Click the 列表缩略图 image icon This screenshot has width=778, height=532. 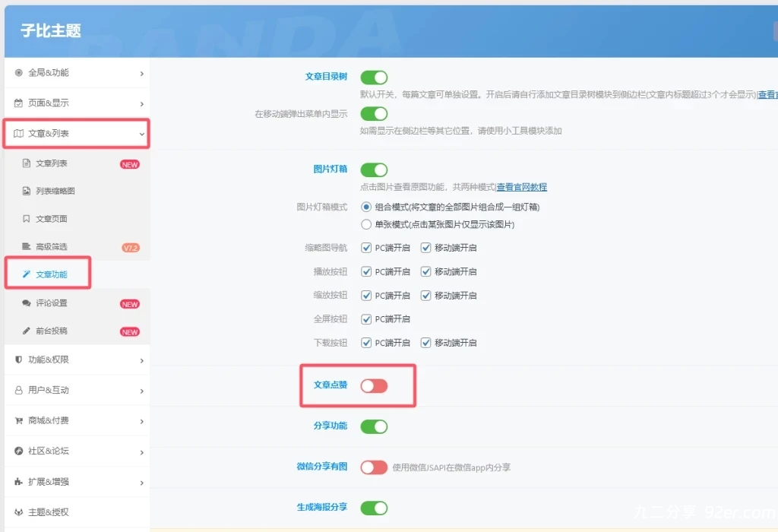(x=27, y=191)
